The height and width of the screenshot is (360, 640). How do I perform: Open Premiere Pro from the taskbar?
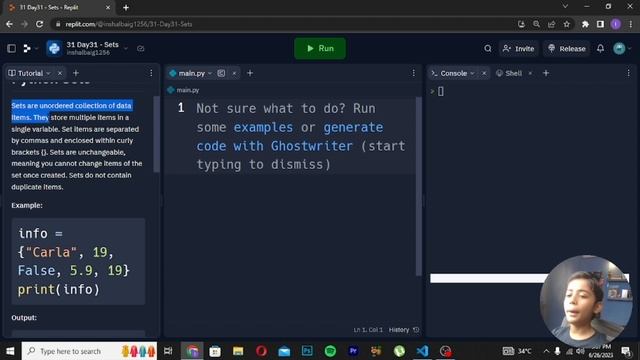pos(353,351)
